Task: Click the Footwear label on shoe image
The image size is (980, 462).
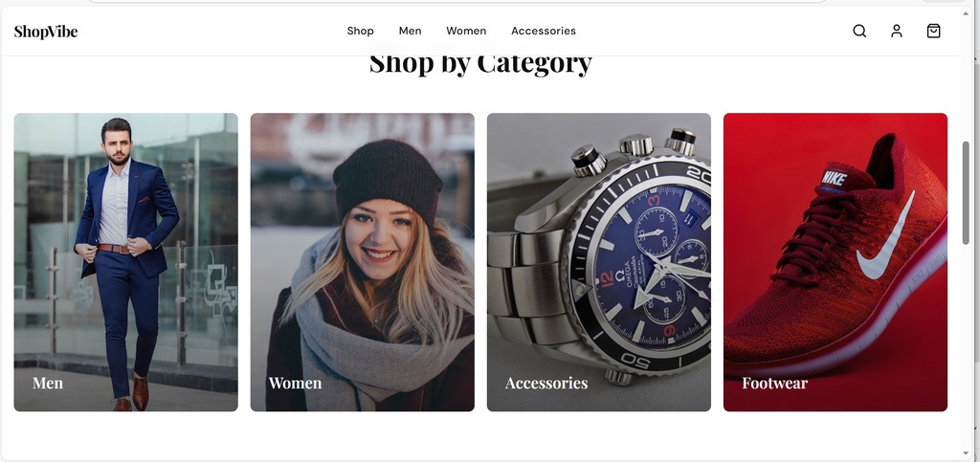Action: coord(774,383)
